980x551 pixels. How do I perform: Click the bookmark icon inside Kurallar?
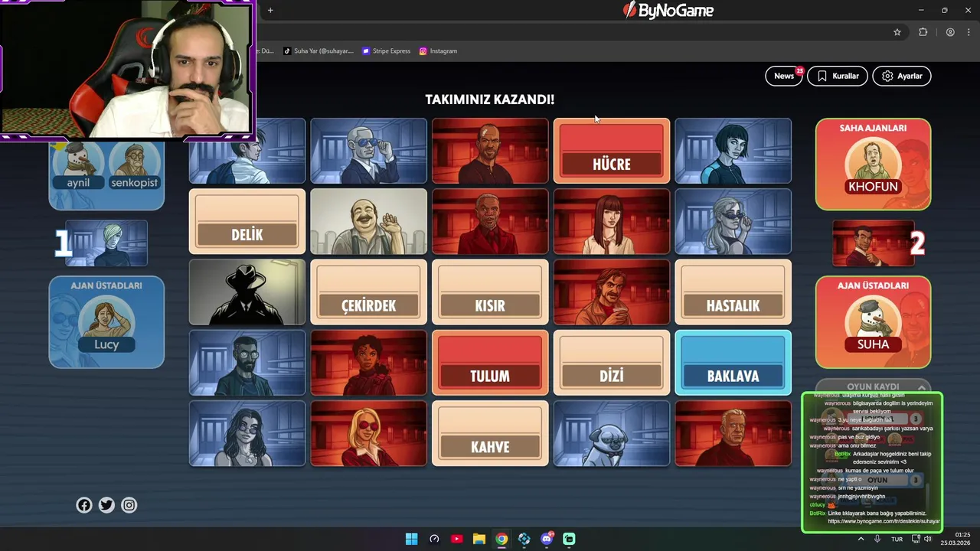[822, 76]
